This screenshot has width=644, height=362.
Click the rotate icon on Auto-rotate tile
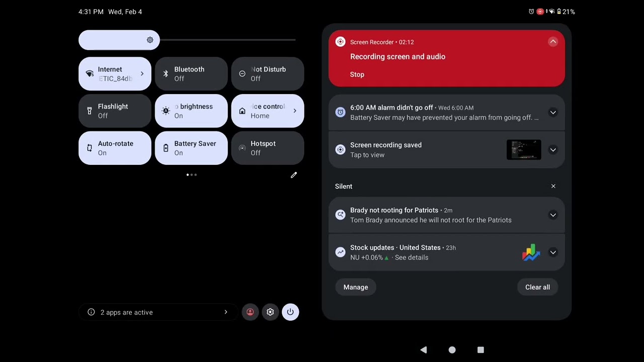click(90, 148)
